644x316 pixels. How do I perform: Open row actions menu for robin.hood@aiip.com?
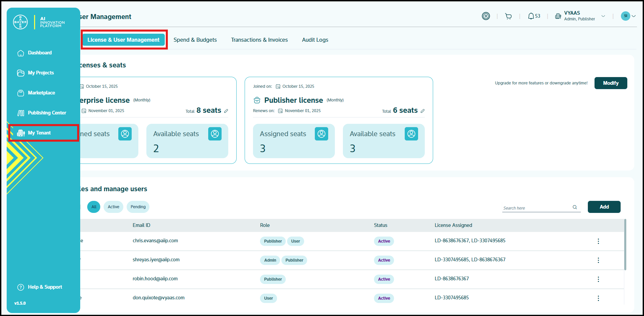(x=598, y=279)
